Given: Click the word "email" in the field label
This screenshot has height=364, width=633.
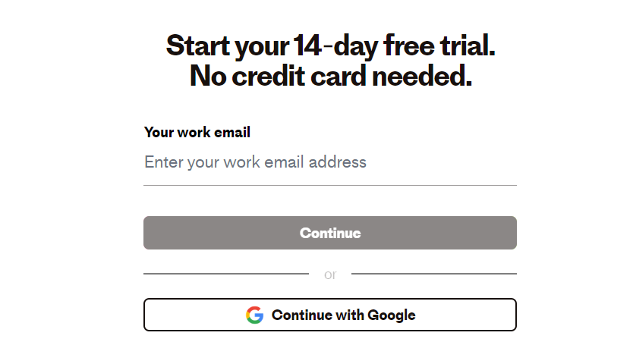Looking at the screenshot, I should [232, 132].
